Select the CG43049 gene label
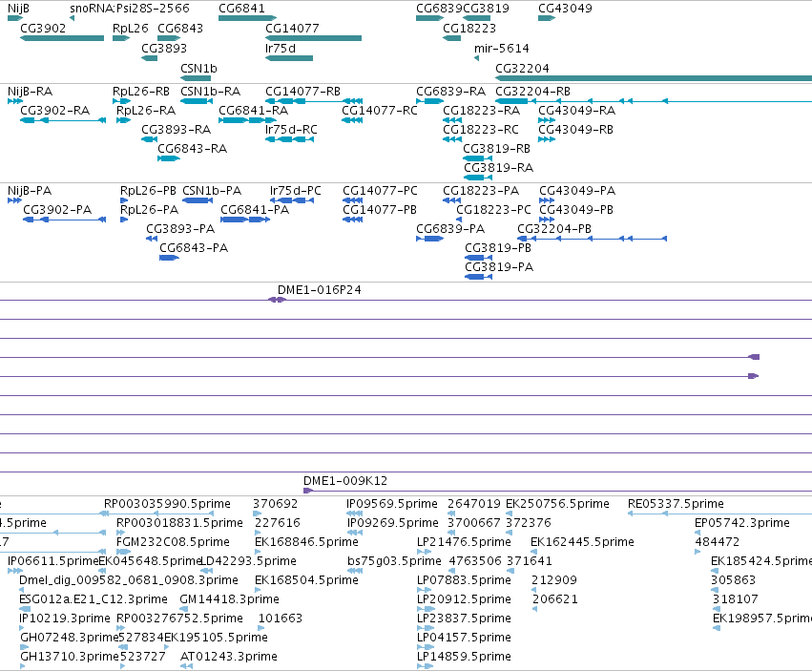 565,9
